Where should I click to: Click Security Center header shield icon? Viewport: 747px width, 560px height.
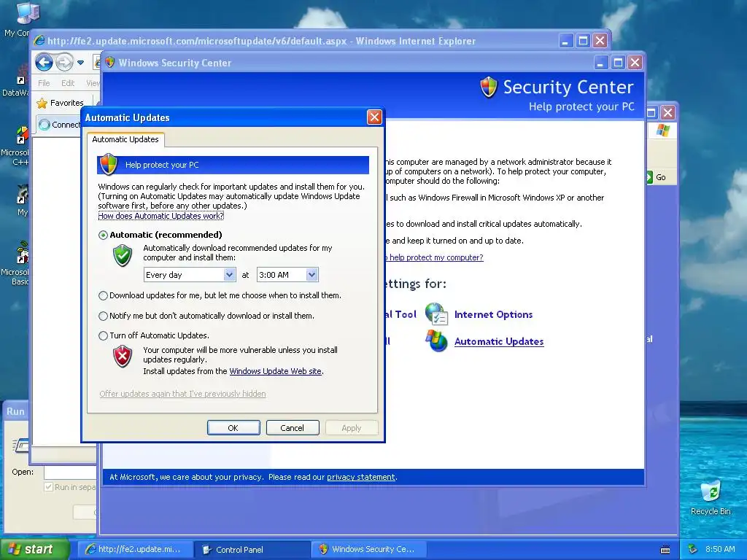point(489,87)
